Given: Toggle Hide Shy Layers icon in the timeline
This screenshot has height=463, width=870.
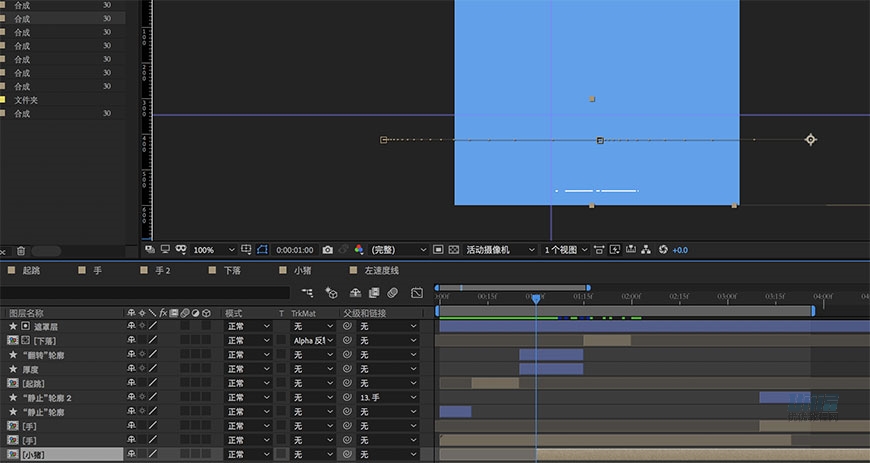Looking at the screenshot, I should pos(356,292).
